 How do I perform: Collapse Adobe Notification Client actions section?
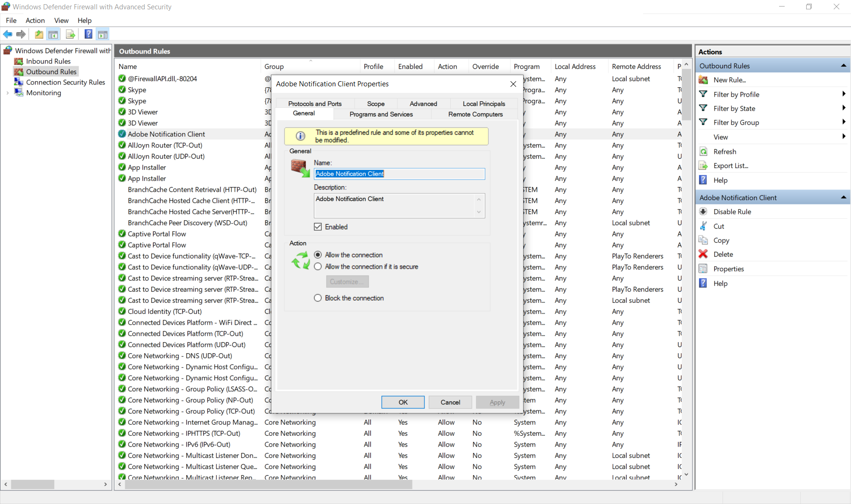[844, 197]
